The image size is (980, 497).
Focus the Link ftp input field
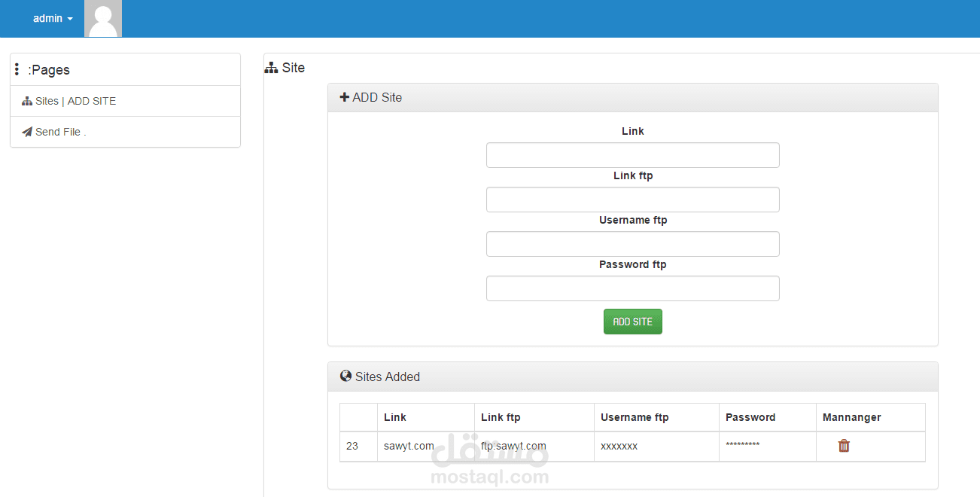(x=632, y=200)
